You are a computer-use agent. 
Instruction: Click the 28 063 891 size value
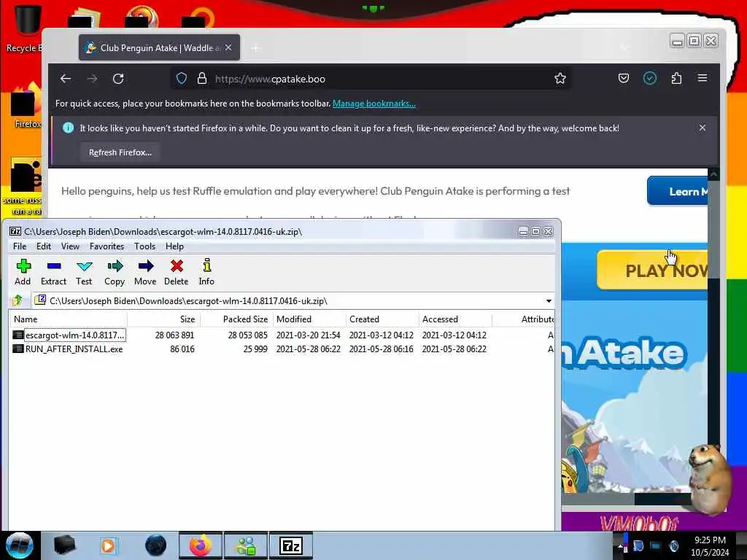[x=174, y=335]
